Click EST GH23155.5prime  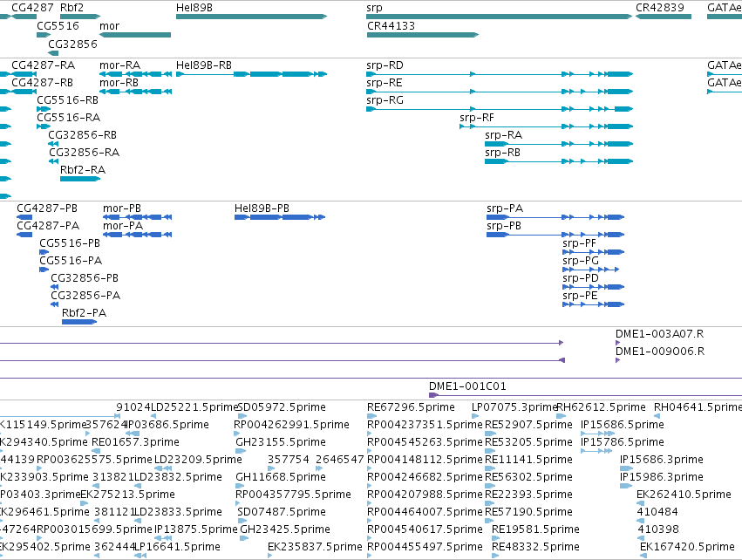coord(281,442)
